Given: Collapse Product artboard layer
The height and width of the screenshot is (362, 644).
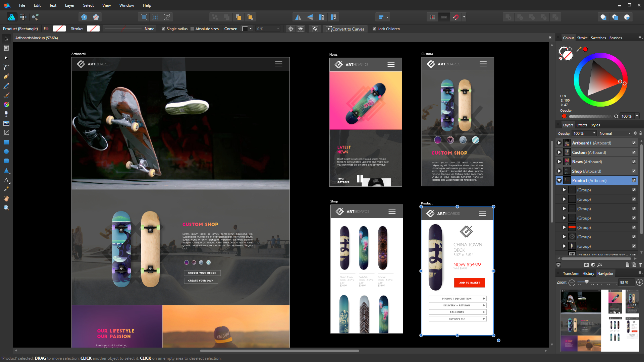Looking at the screenshot, I should (x=559, y=181).
